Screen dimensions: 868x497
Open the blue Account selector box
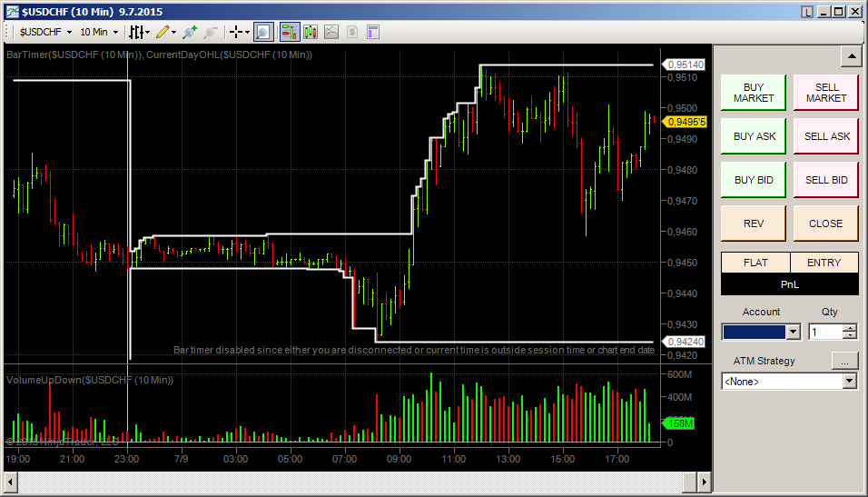pos(761,332)
